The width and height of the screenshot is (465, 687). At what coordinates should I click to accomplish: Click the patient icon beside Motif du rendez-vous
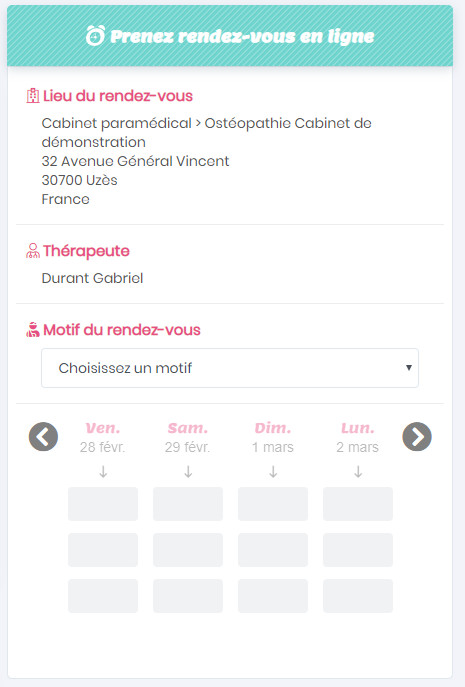click(x=33, y=329)
